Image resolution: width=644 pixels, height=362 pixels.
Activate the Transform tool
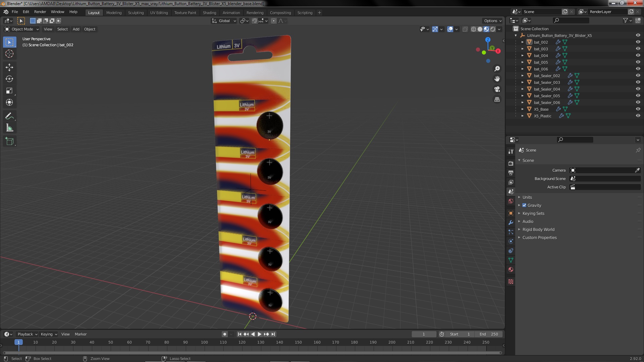[x=9, y=103]
